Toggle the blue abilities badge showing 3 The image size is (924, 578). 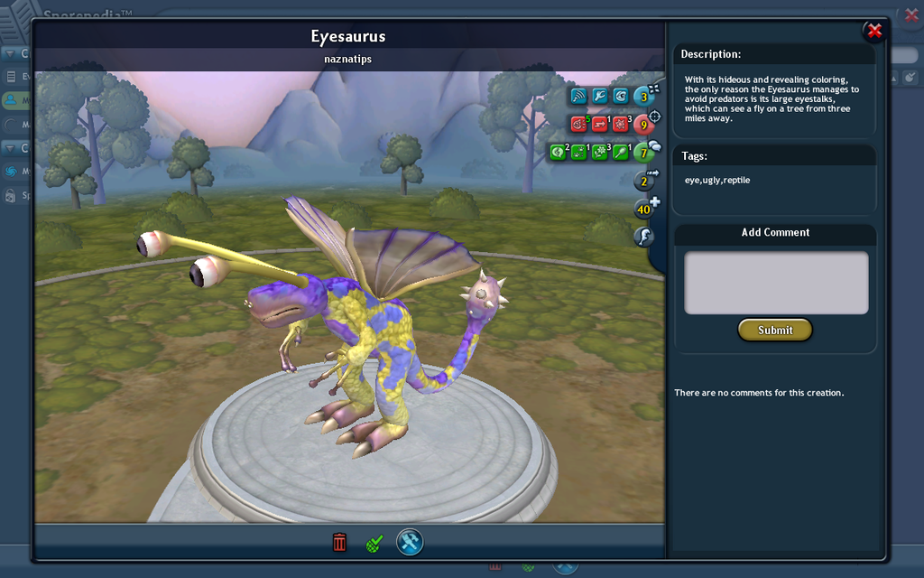click(x=643, y=96)
